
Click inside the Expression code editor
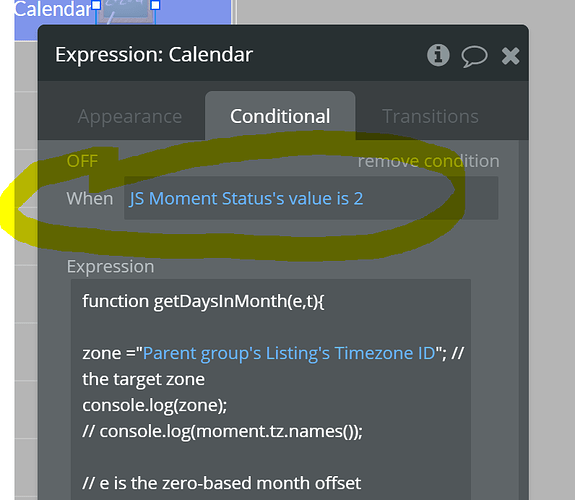coord(271,389)
